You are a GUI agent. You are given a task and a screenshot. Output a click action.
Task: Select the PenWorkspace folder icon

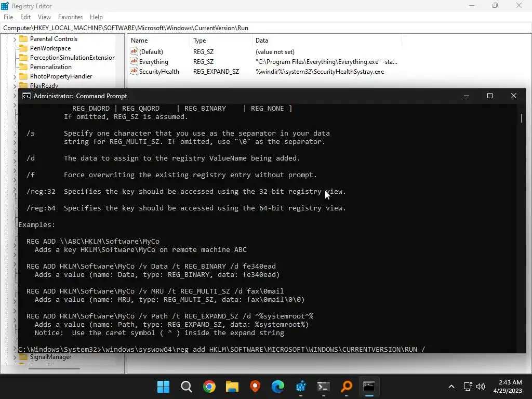click(x=23, y=48)
